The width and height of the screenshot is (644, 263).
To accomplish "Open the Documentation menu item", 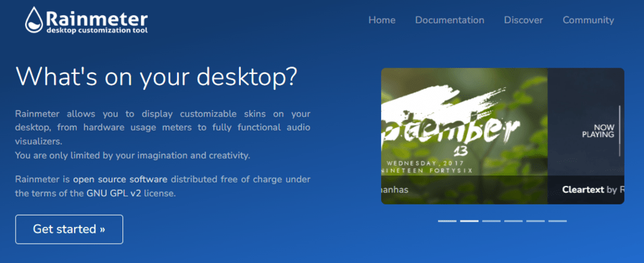I will (x=450, y=20).
